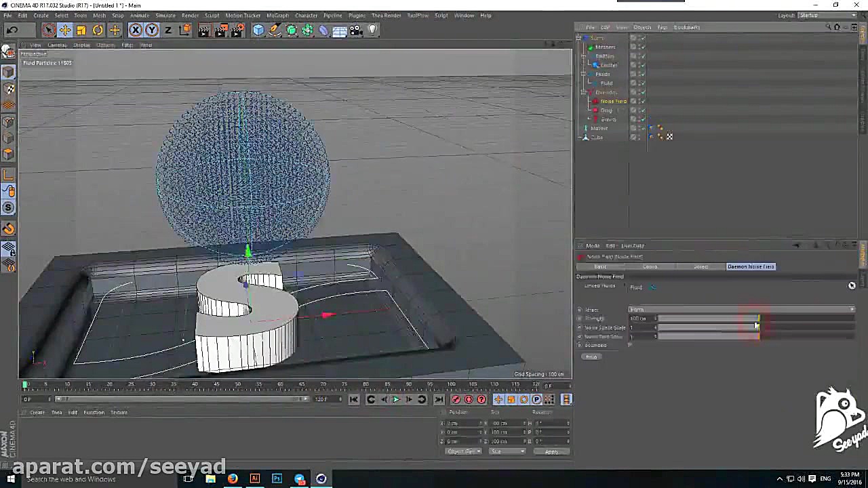This screenshot has width=868, height=488.
Task: Open the Light object icon
Action: point(372,30)
